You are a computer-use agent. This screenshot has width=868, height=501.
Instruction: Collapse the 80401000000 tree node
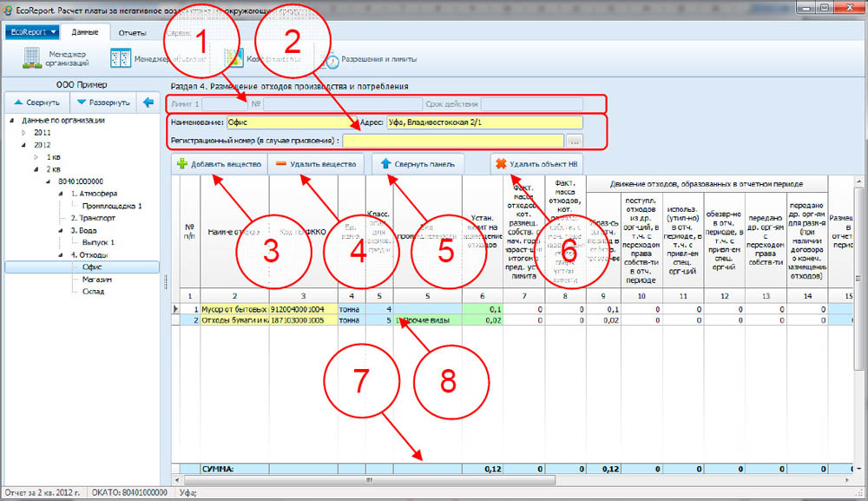(x=48, y=181)
